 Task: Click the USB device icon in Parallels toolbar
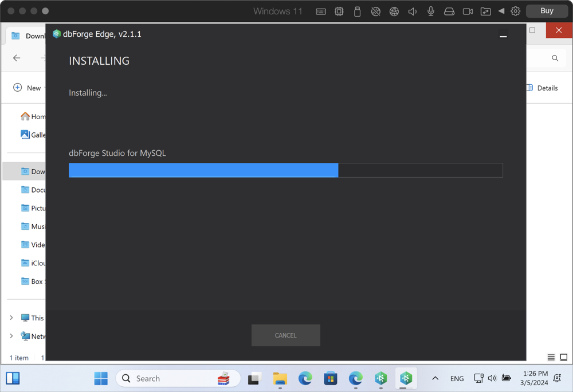[x=358, y=11]
